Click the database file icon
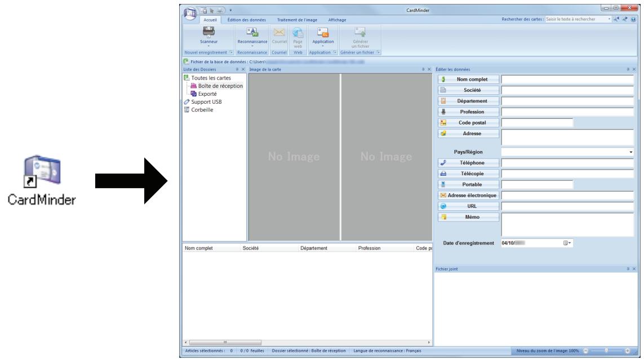The width and height of the screenshot is (644, 359). [186, 61]
